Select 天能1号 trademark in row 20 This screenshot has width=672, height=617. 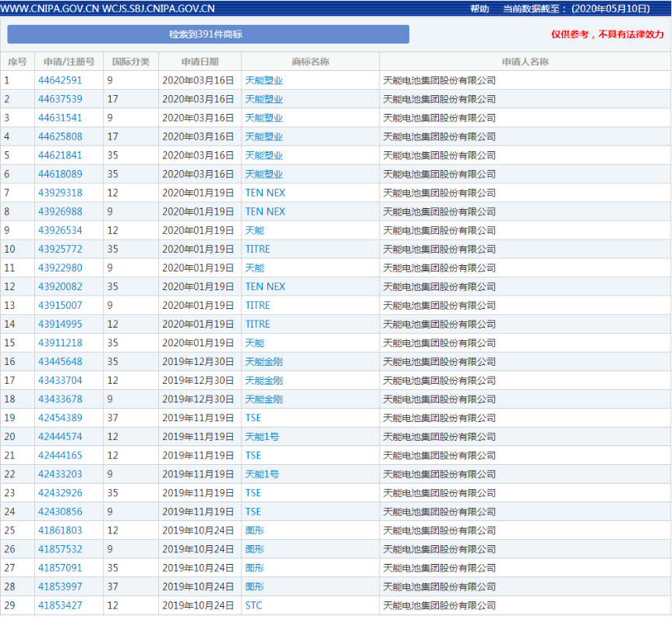click(x=261, y=436)
